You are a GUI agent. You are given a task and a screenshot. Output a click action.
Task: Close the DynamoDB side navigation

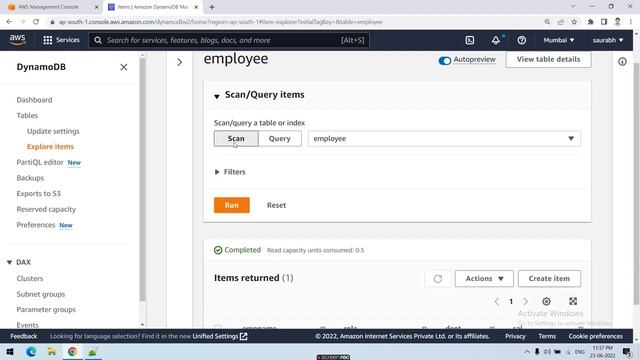(x=124, y=67)
